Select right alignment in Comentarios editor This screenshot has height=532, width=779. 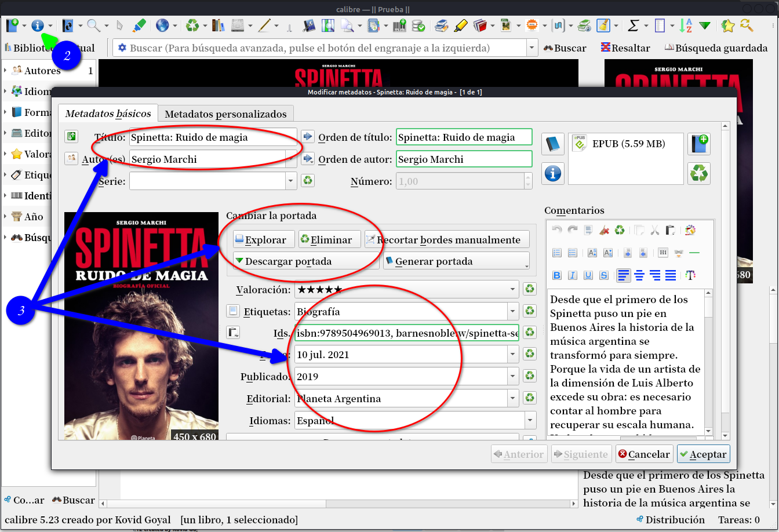656,275
